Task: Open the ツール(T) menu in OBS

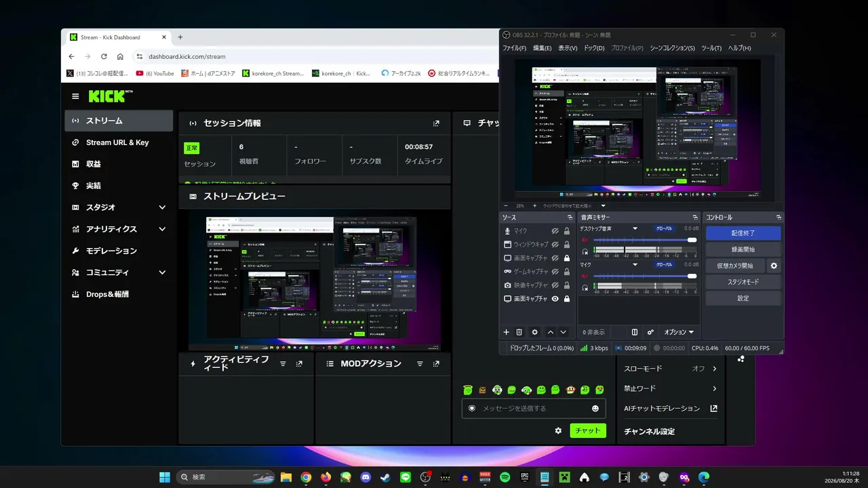Action: pos(711,48)
